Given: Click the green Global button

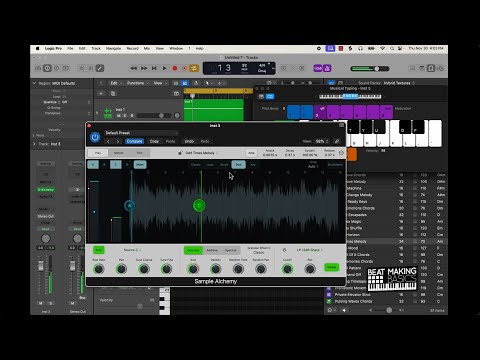Looking at the screenshot, I should [x=331, y=267].
